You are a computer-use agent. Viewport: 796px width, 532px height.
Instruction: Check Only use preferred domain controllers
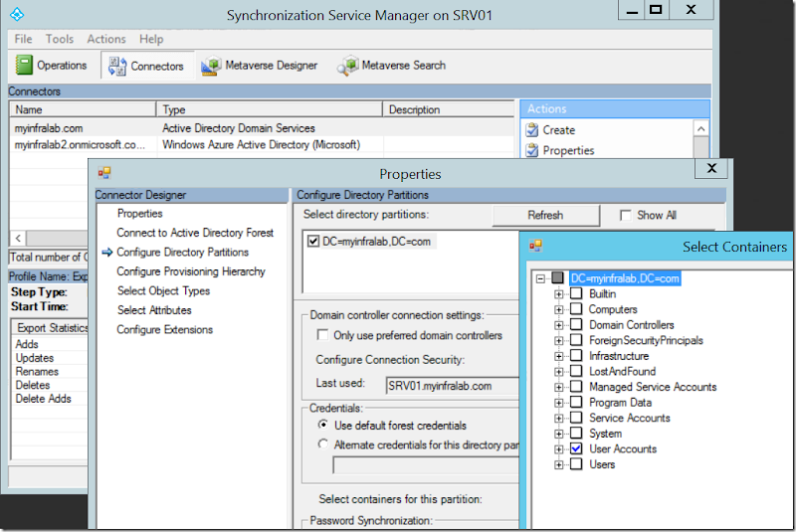click(322, 335)
